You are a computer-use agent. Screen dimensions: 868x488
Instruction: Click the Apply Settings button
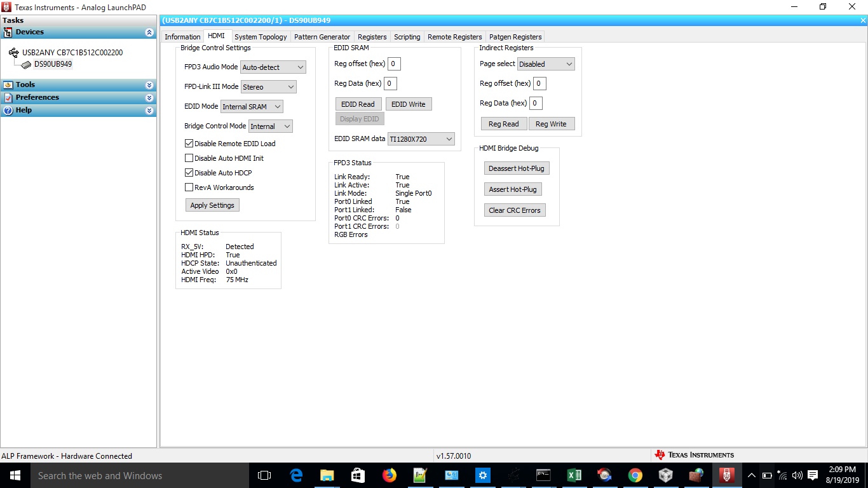(x=212, y=205)
